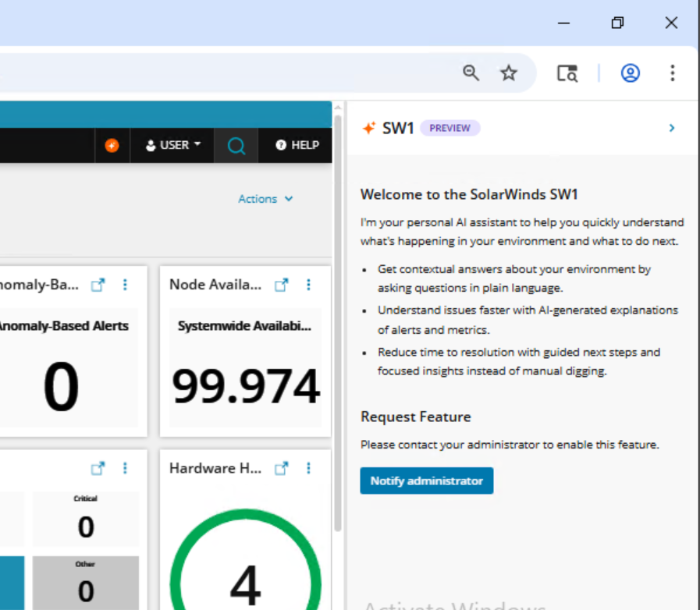Open Anomaly-Based Alerts widget pop-out icon

pos(98,285)
